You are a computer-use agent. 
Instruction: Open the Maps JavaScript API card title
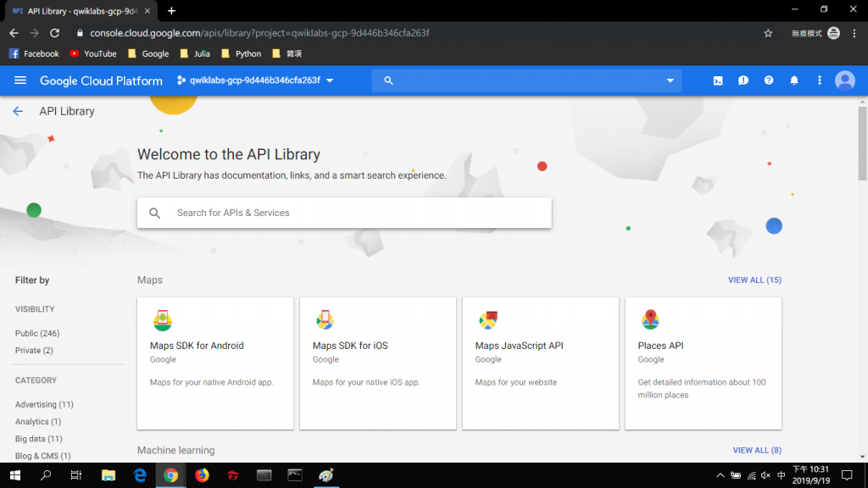coord(520,346)
